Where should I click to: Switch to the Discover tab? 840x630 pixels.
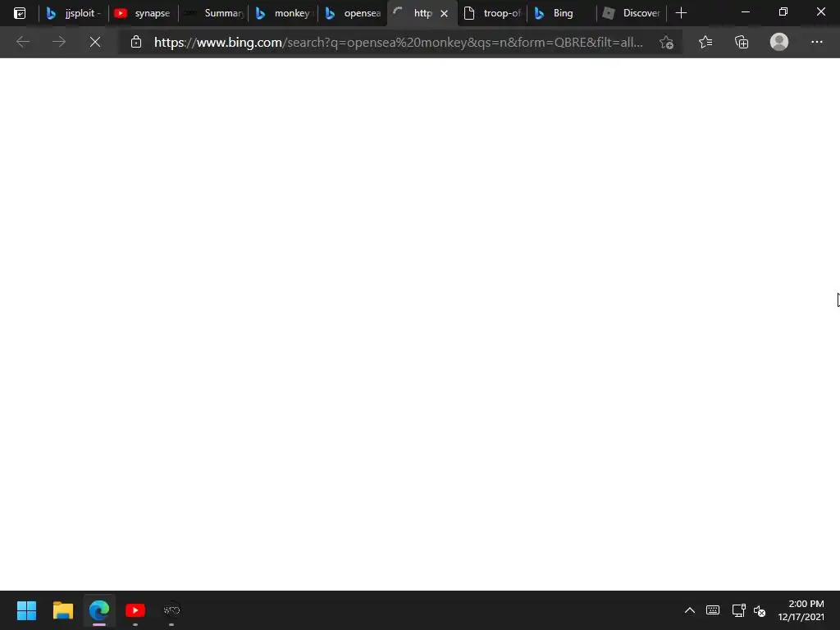point(632,13)
